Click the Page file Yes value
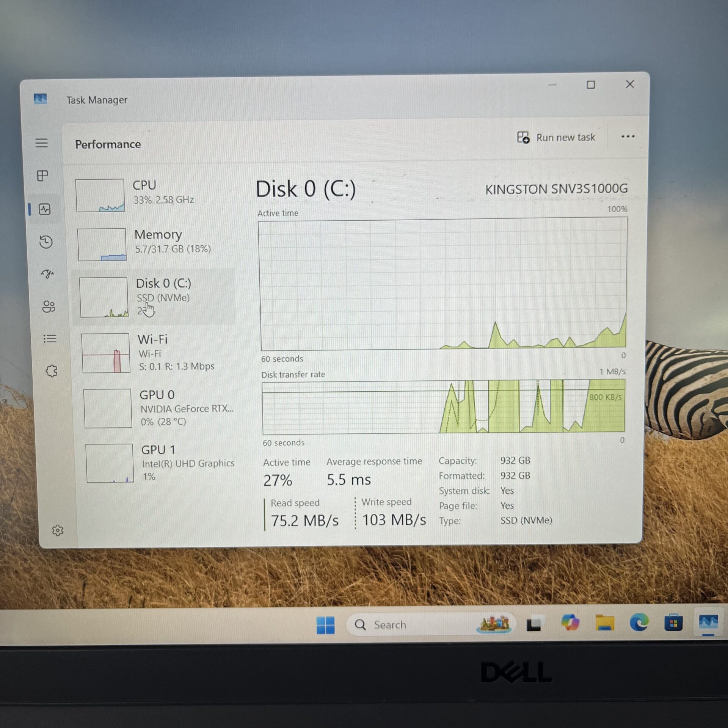 pyautogui.click(x=507, y=505)
